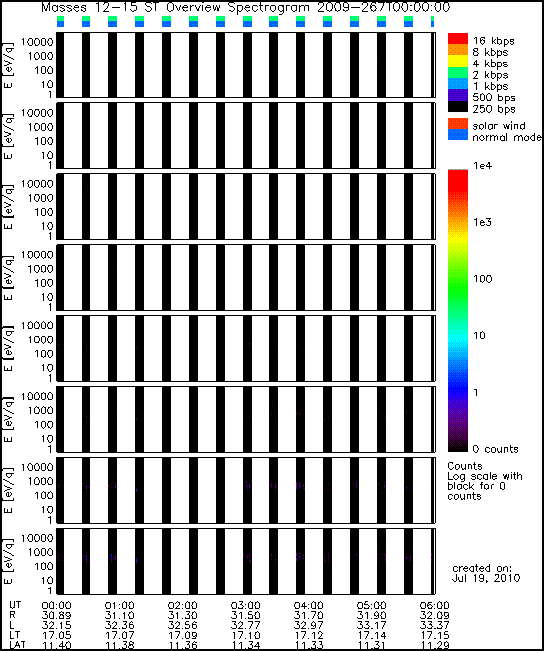Viewport: 544px width, 651px height.
Task: Click the normal mode blue swatch
Action: (x=458, y=135)
